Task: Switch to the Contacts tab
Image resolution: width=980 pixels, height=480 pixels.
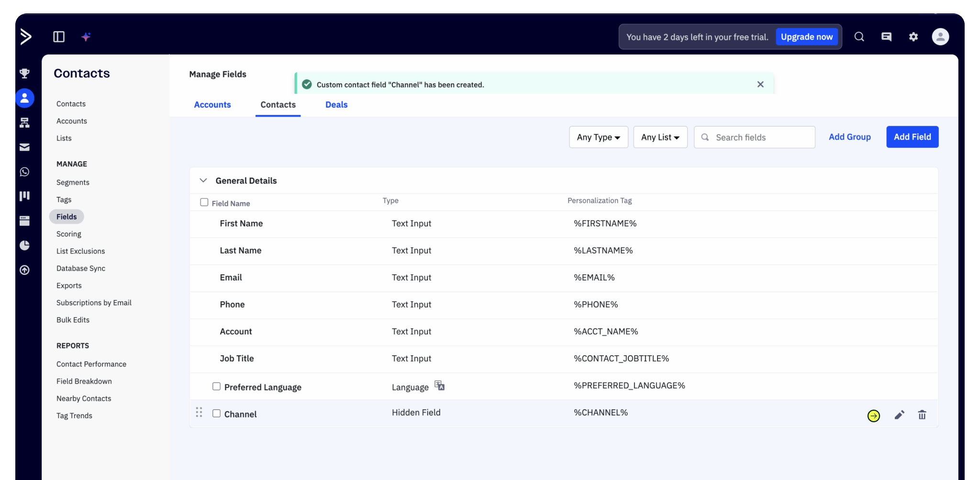Action: [278, 105]
